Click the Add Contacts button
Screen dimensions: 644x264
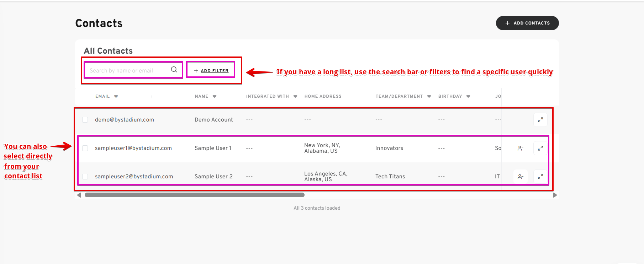pos(527,23)
